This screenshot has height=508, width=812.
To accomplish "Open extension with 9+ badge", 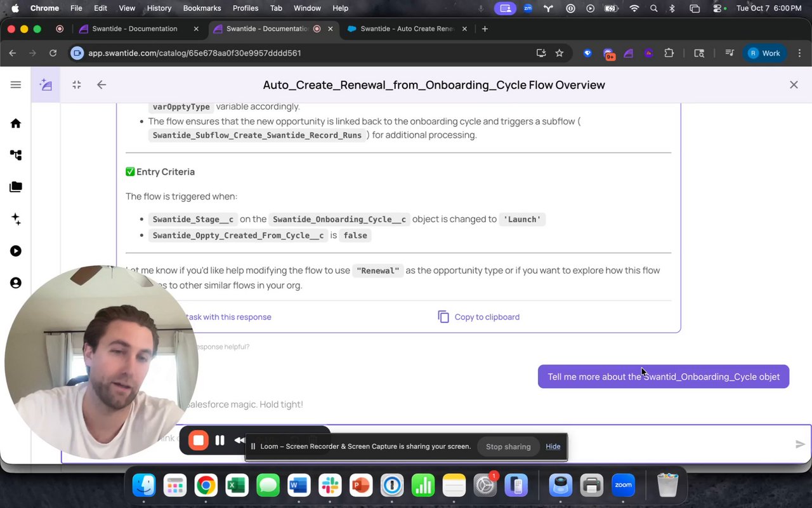I will pyautogui.click(x=609, y=54).
